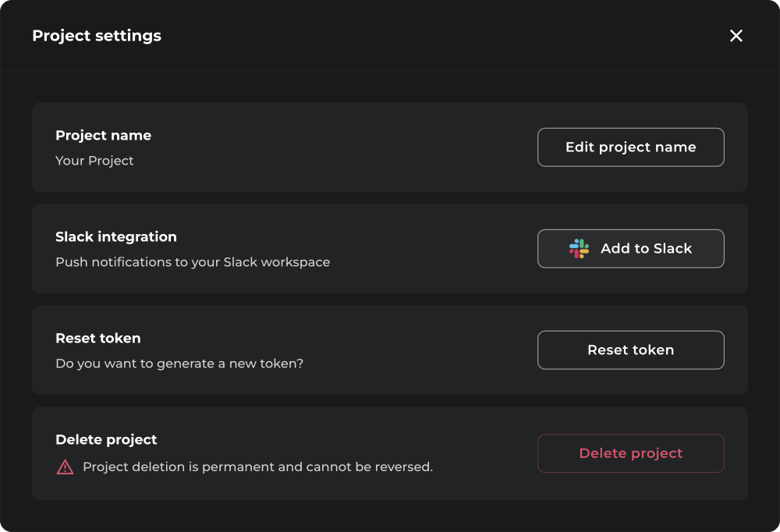The image size is (780, 532).
Task: Select the Project settings title text
Action: tap(96, 36)
